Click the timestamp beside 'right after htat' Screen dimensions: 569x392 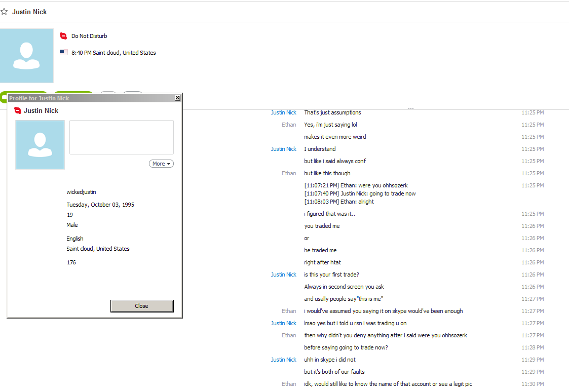click(533, 262)
